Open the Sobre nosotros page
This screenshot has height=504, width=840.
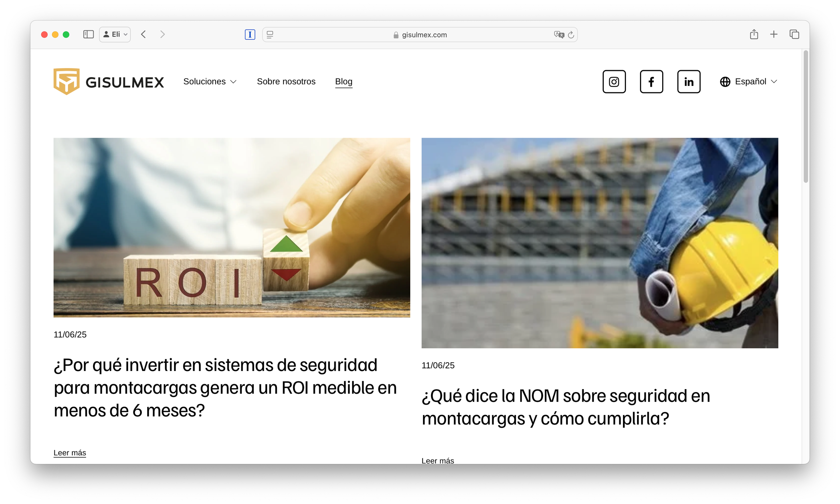286,82
